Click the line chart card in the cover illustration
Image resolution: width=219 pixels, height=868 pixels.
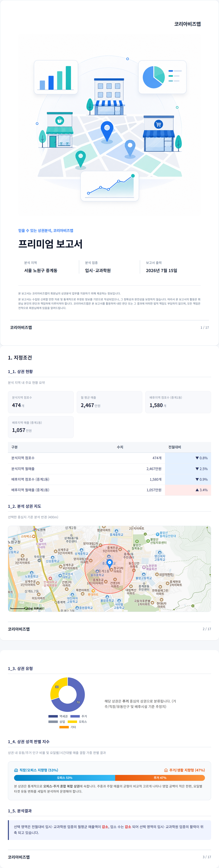click(x=110, y=186)
